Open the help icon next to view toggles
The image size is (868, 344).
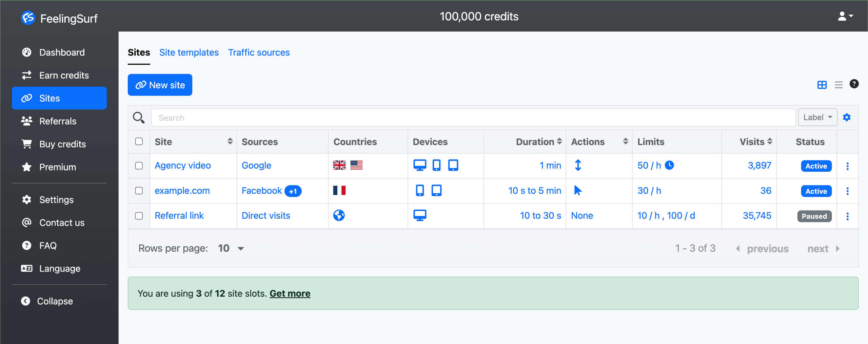854,84
